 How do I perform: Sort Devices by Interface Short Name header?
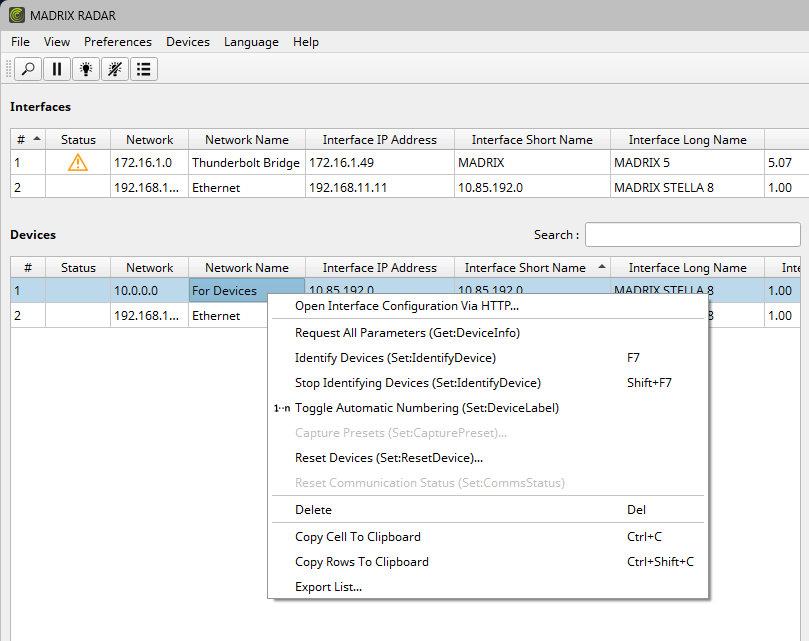click(x=532, y=268)
